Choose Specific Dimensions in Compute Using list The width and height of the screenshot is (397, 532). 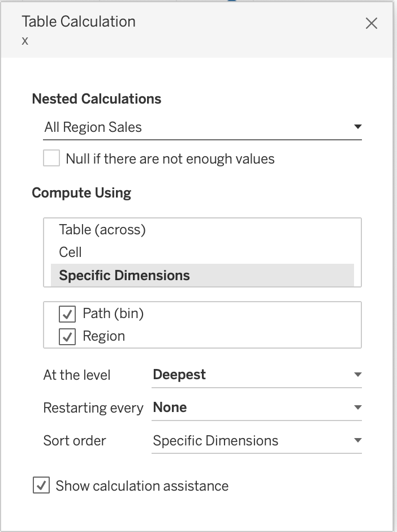[x=124, y=276]
